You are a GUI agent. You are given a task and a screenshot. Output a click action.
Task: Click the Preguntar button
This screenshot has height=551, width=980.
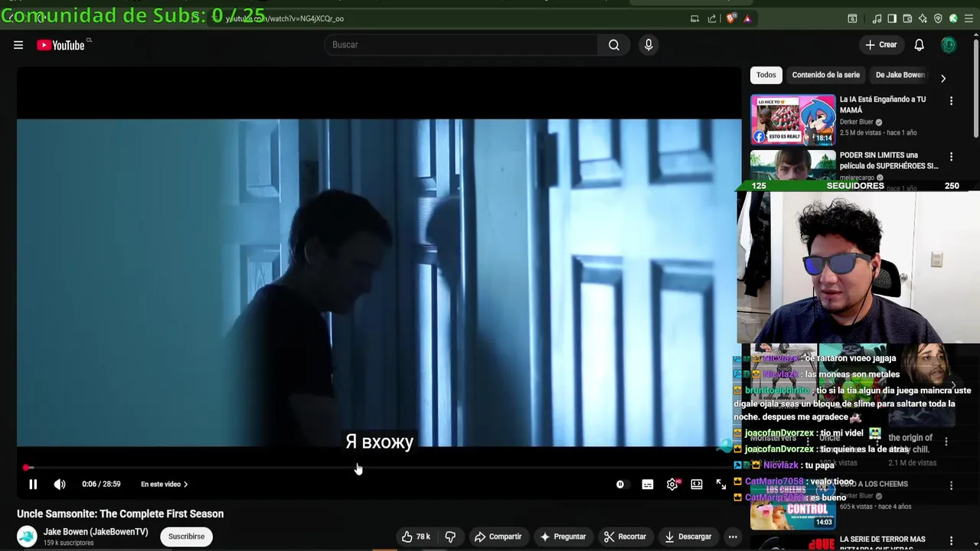click(x=563, y=536)
